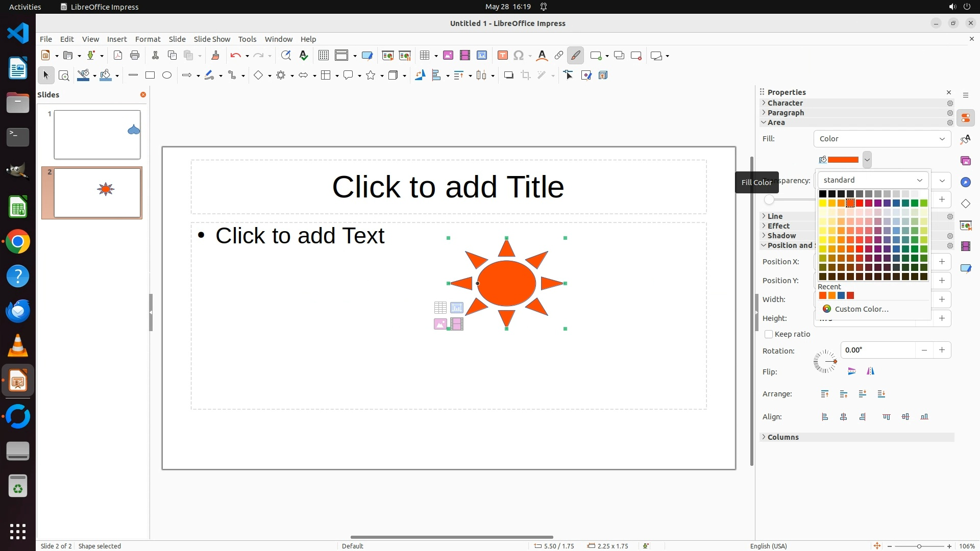Select the slide 1 thumbnail

click(97, 135)
